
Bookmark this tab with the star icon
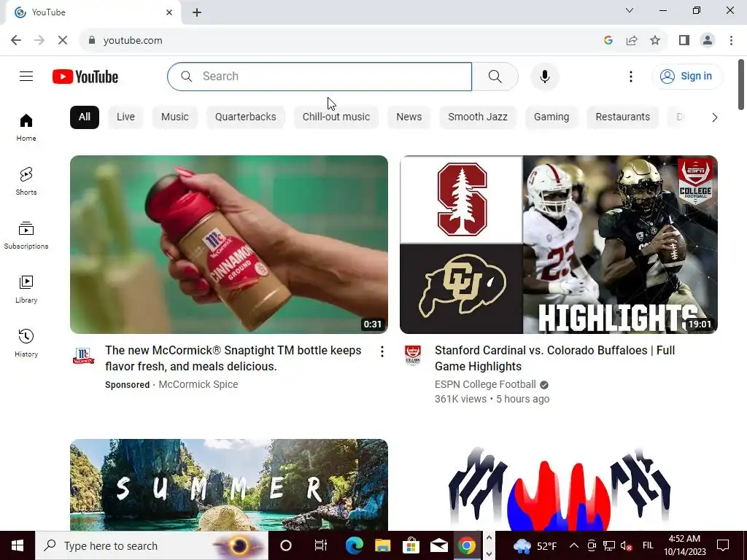pyautogui.click(x=655, y=40)
